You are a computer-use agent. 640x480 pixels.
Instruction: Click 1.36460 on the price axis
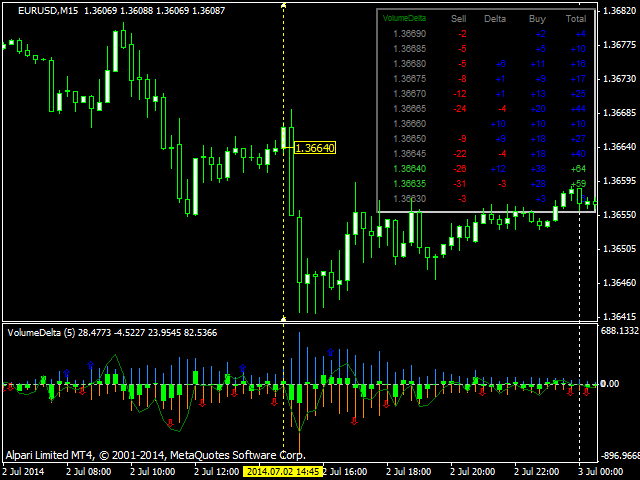(620, 282)
